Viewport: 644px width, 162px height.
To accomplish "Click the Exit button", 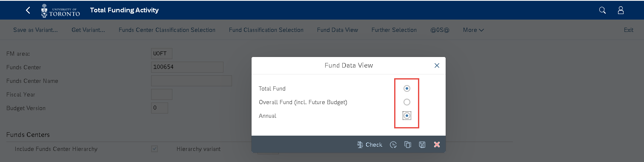I will click(628, 30).
